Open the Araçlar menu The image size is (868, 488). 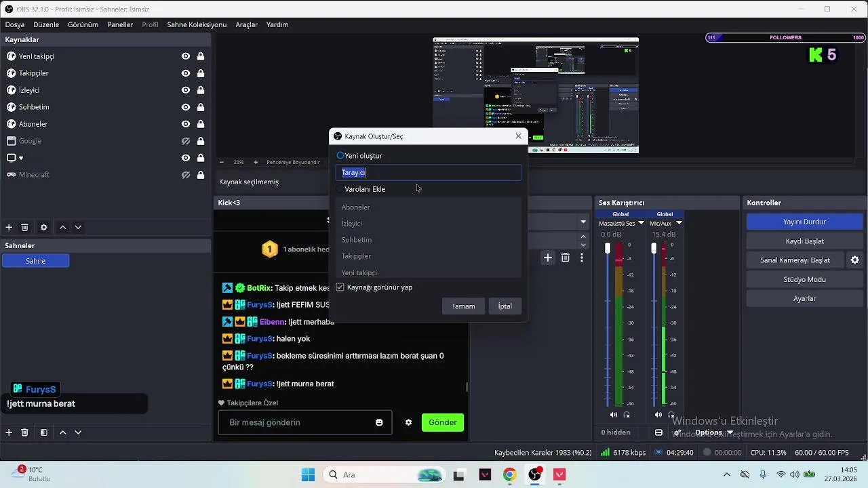(x=247, y=24)
